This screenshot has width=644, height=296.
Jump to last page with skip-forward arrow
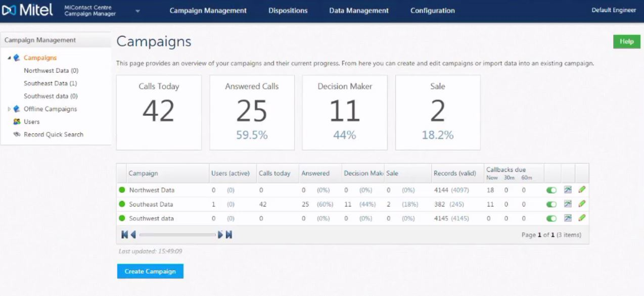pyautogui.click(x=228, y=234)
